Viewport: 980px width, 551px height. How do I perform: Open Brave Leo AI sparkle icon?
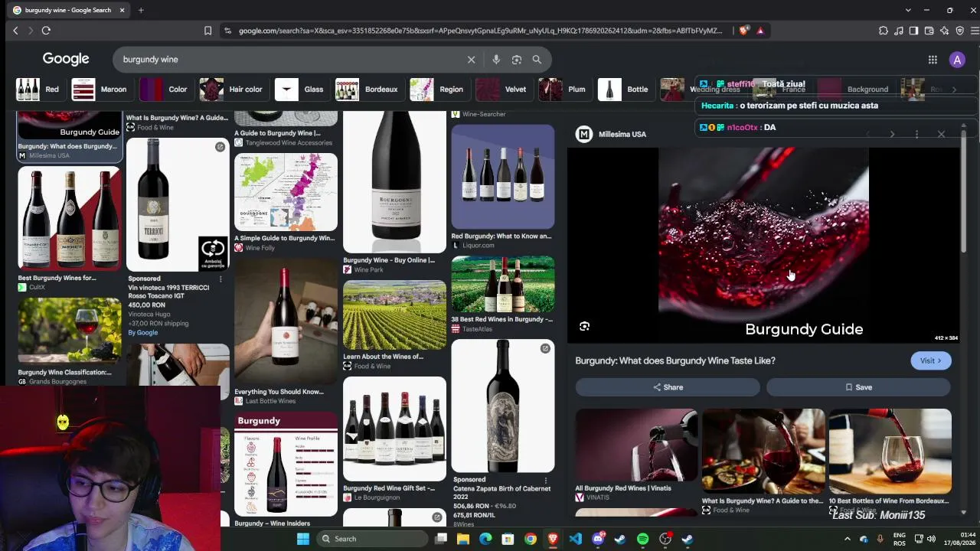click(944, 31)
